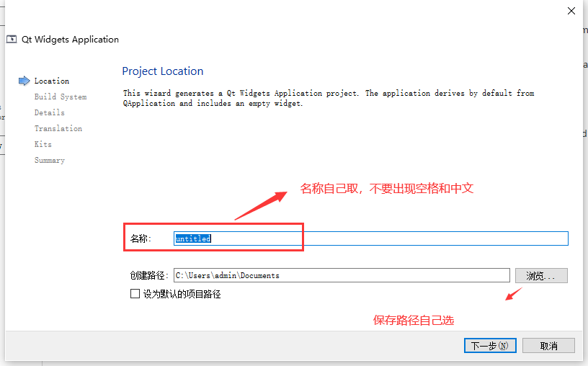Close the wizard dialog with the X button
Viewport: 588px width, 366px height.
click(x=571, y=11)
